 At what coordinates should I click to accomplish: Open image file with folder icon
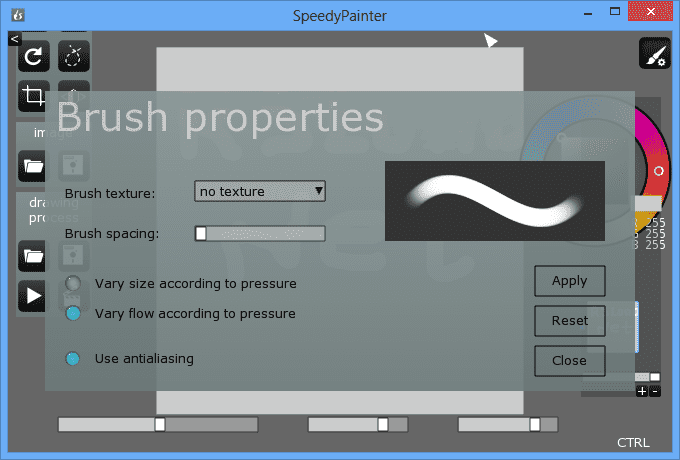33,165
